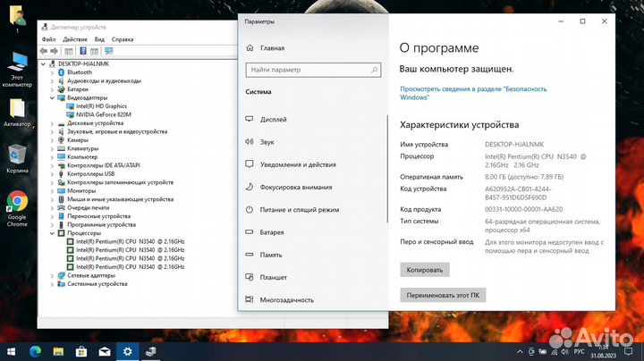Open the Активатор folder on desktop
The image size is (644, 361).
point(17,113)
